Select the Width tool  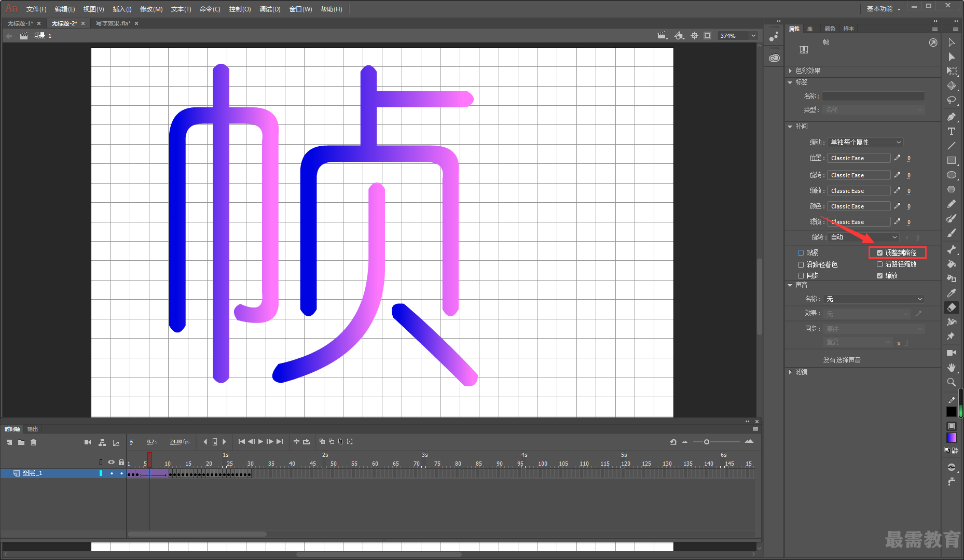(952, 322)
